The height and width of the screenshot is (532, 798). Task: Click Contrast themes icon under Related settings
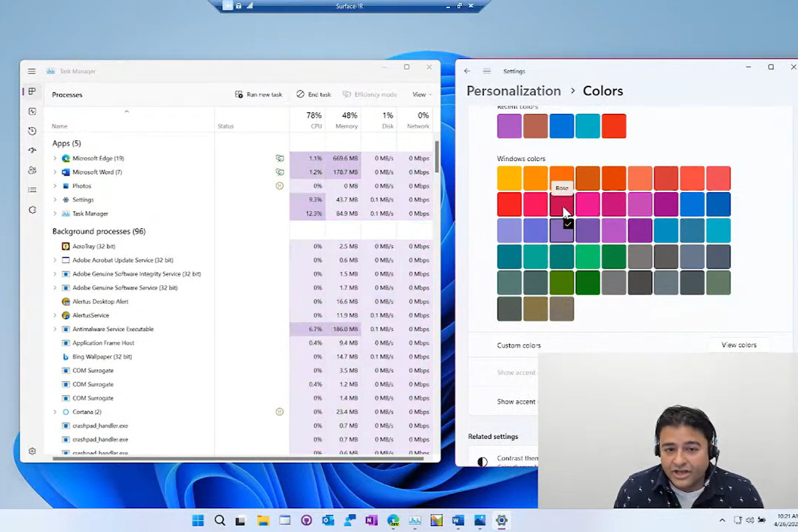pyautogui.click(x=482, y=461)
